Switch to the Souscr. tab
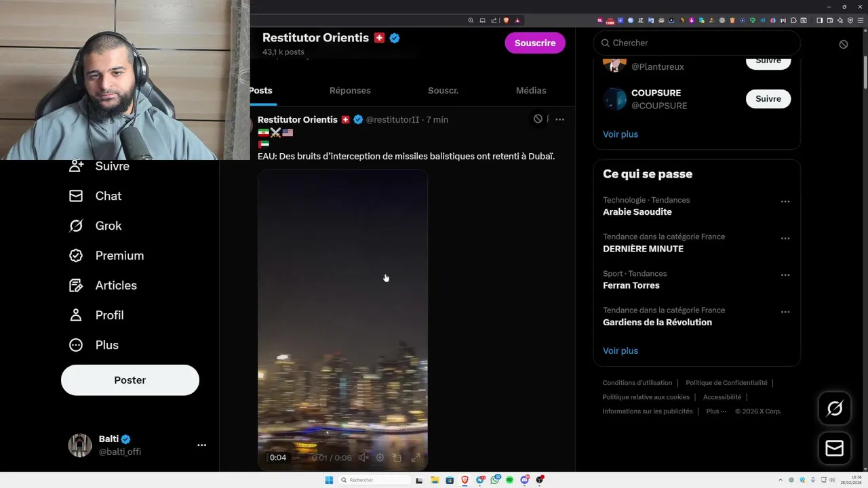Image resolution: width=868 pixels, height=488 pixels. pos(443,90)
